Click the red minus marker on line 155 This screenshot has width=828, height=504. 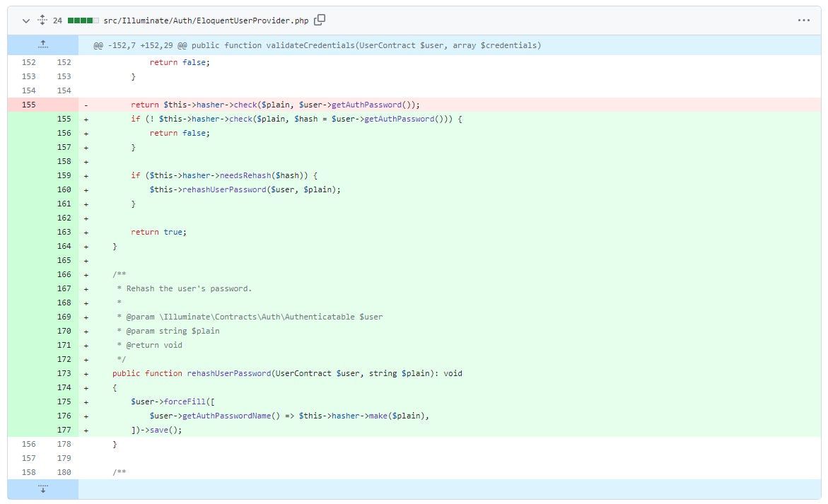(86, 105)
